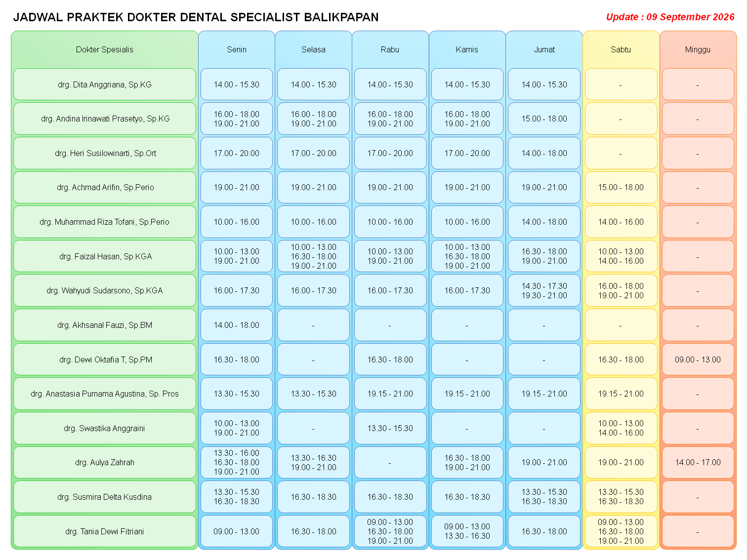
Task: Select Wahyudi Sudarsono's Jumat schedule cell
Action: click(544, 290)
